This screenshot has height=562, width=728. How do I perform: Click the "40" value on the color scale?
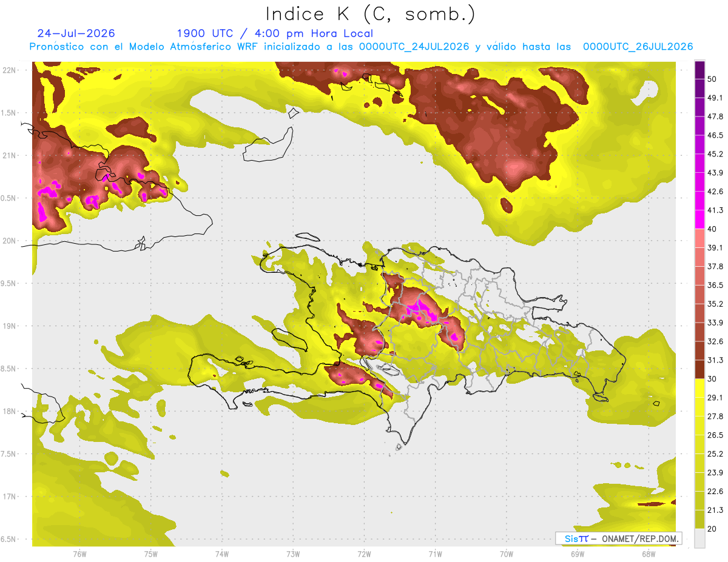pyautogui.click(x=712, y=229)
